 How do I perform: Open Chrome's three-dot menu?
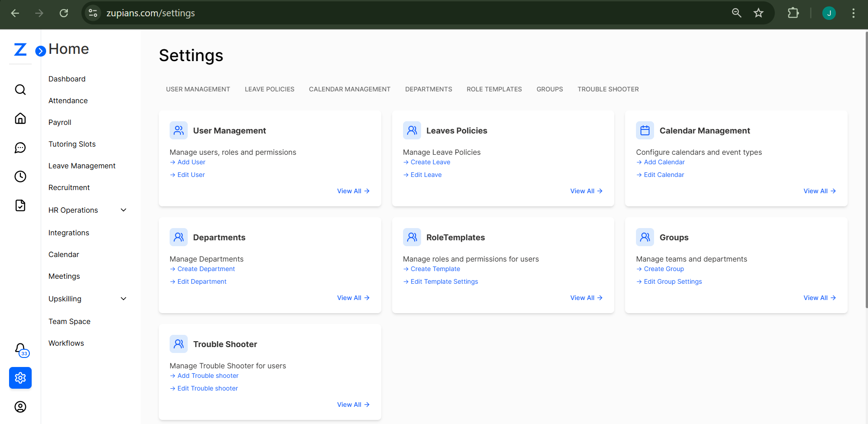point(853,13)
